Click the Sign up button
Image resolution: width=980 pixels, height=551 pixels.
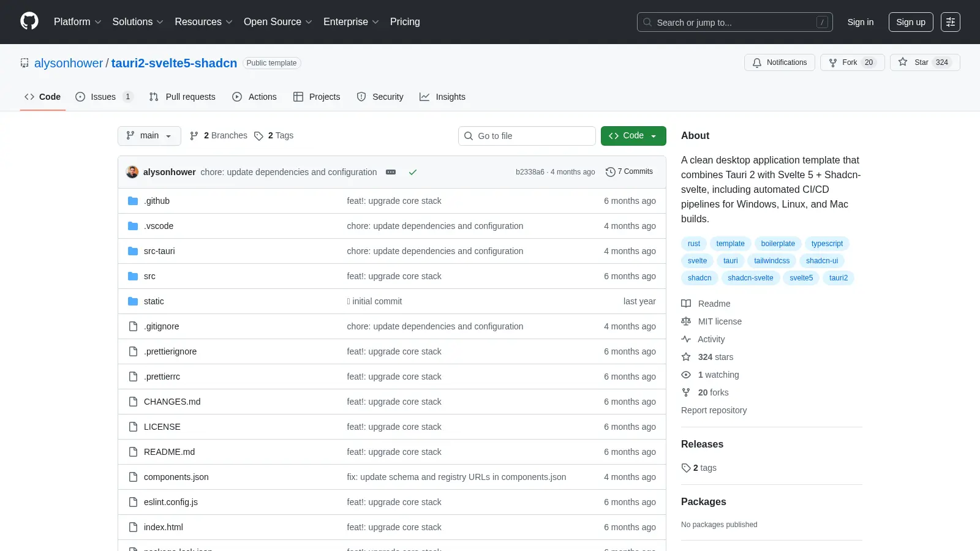pos(911,22)
